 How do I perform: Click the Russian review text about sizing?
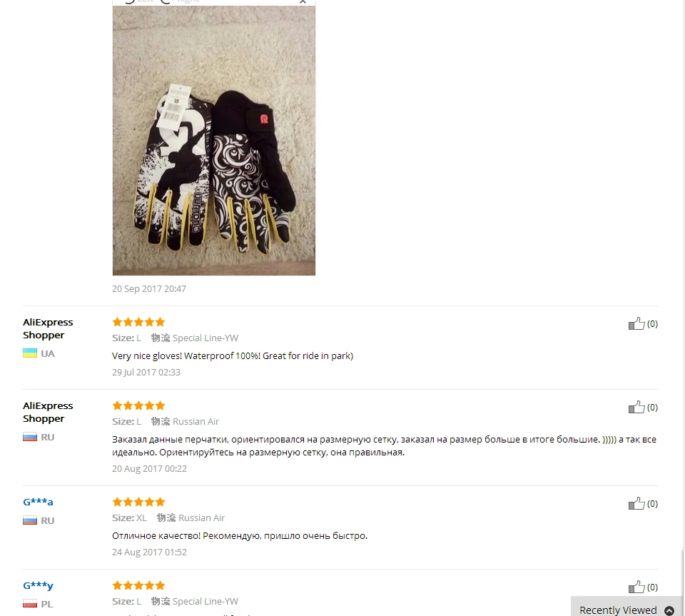[x=384, y=445]
